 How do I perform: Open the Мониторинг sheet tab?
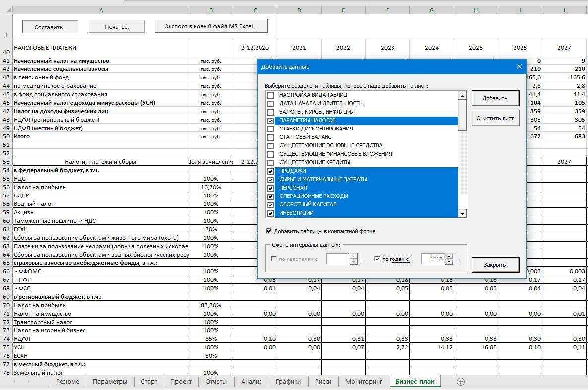point(363,382)
